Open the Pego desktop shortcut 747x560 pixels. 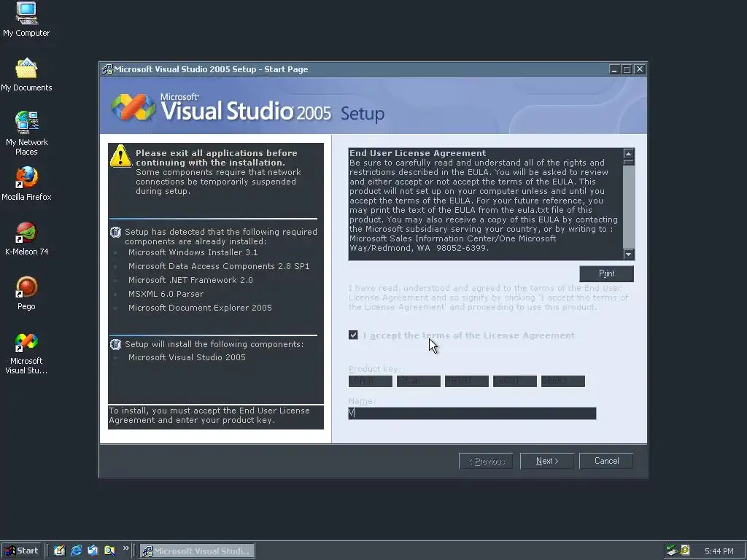(26, 293)
